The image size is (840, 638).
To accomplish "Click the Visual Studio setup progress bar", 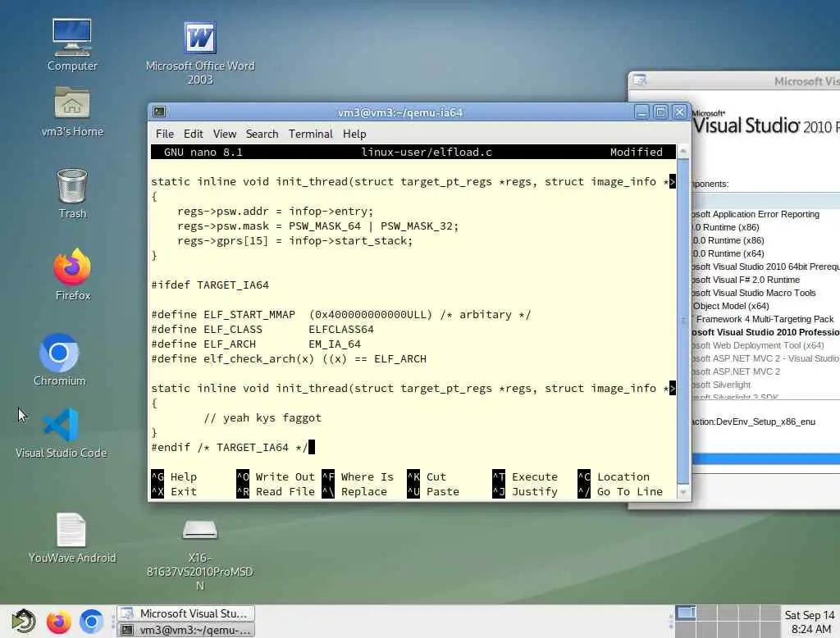I will pos(766,458).
